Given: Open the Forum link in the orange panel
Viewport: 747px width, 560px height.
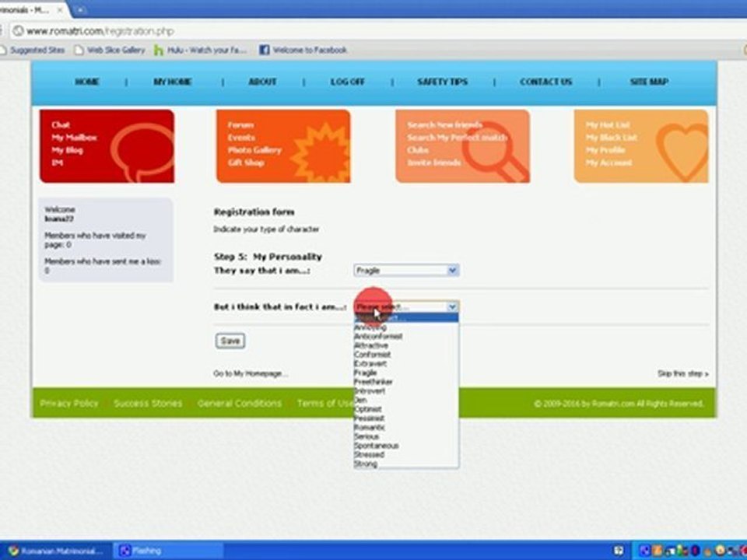Looking at the screenshot, I should pos(240,124).
